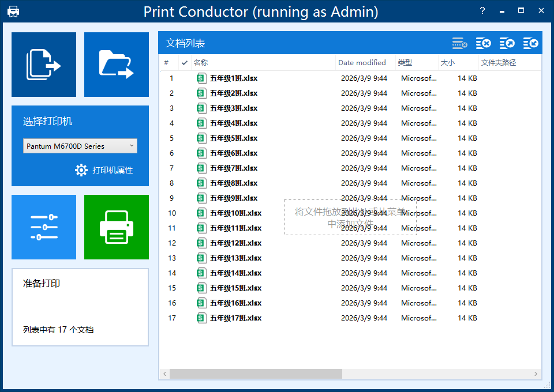Image resolution: width=554 pixels, height=392 pixels.
Task: Click the gear icon for printer properties
Action: (x=81, y=170)
